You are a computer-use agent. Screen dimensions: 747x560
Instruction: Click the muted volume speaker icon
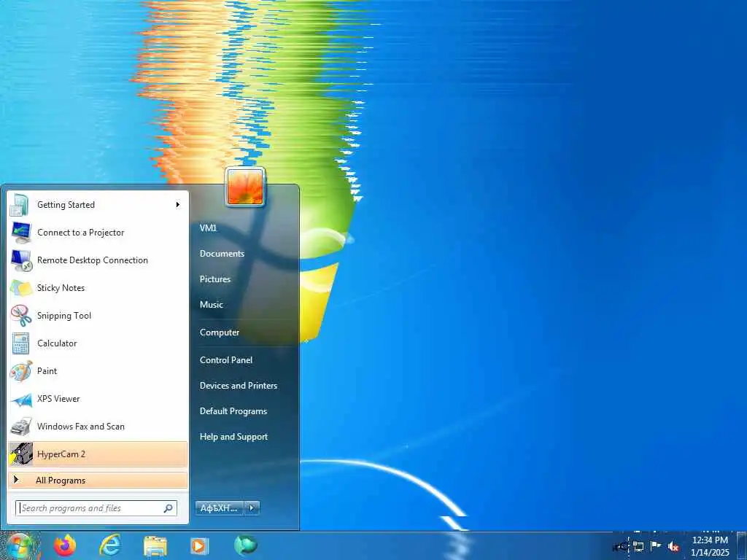click(x=673, y=547)
